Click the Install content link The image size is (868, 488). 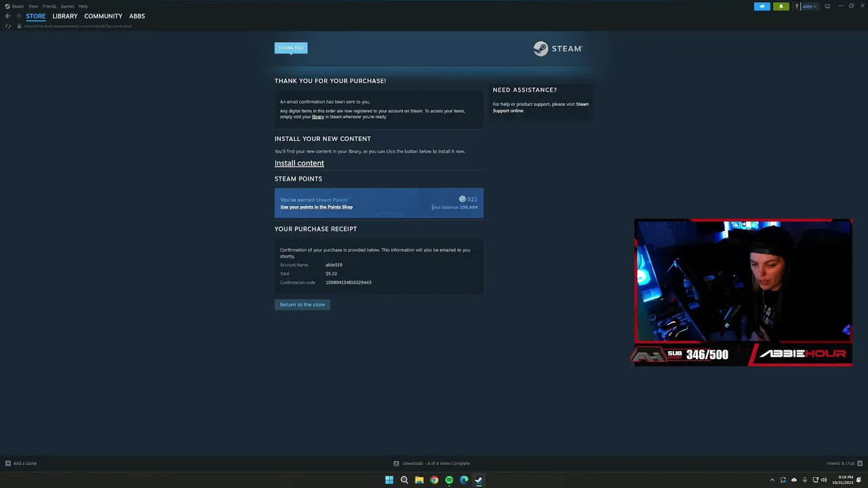point(299,163)
